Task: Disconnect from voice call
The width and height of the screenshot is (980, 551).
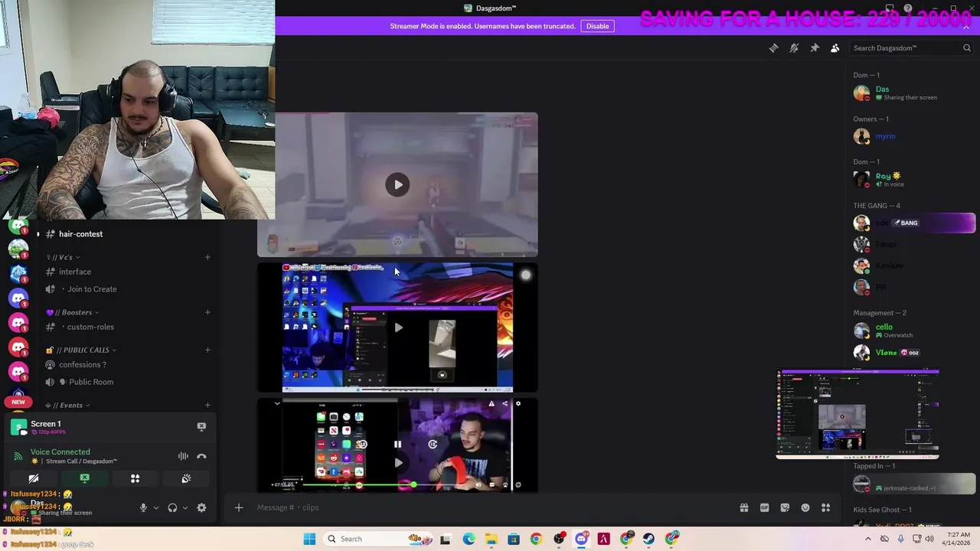Action: coord(201,456)
